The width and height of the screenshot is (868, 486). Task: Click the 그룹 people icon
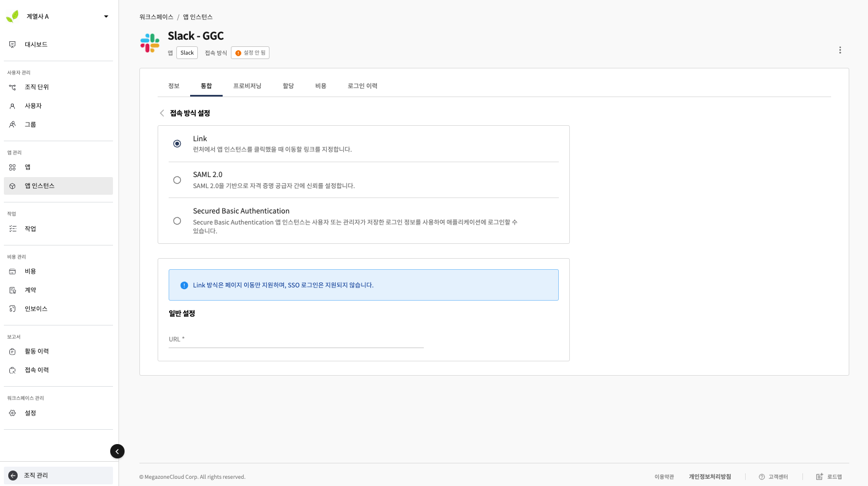coord(12,125)
